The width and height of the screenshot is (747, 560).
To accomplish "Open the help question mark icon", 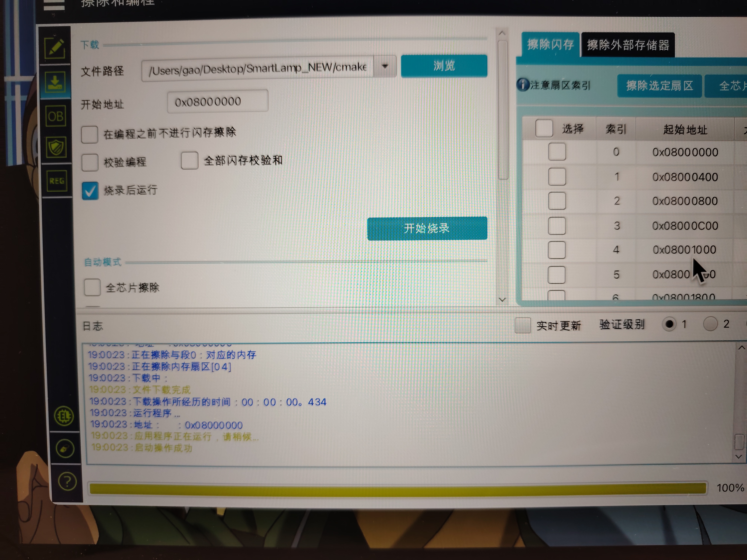I will (67, 482).
